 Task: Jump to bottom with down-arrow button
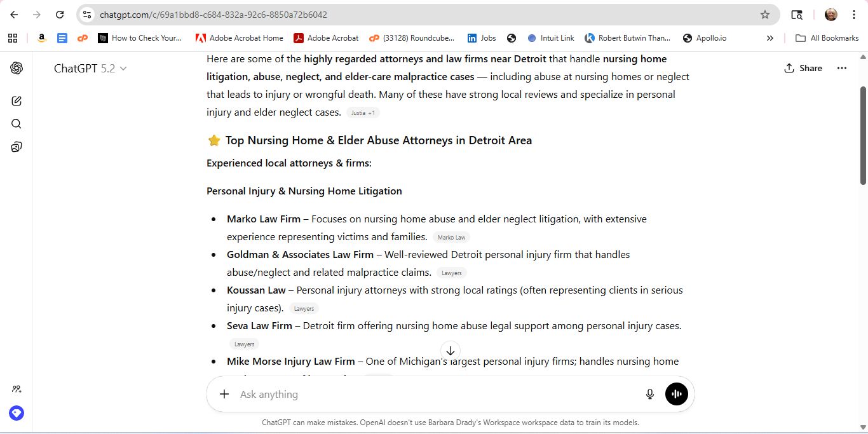coord(451,351)
